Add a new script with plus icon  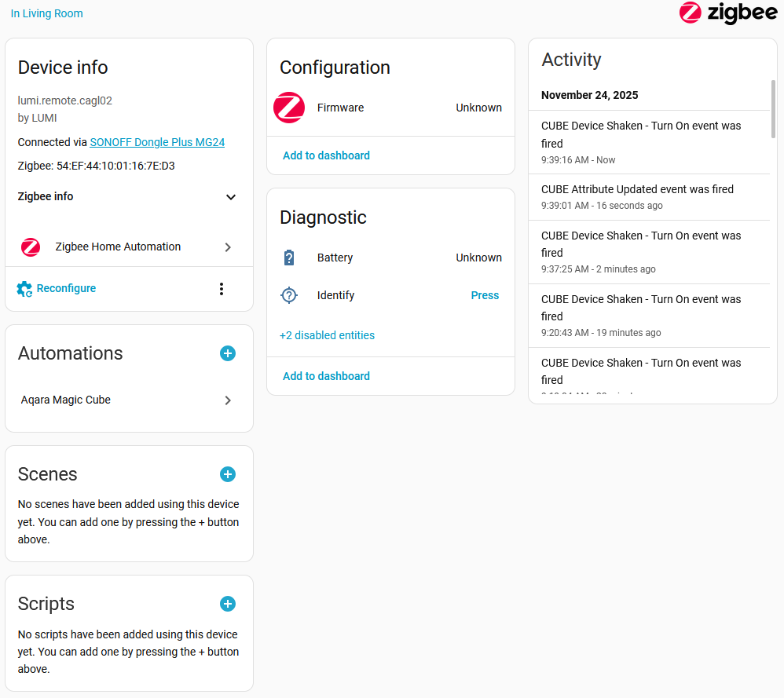227,604
